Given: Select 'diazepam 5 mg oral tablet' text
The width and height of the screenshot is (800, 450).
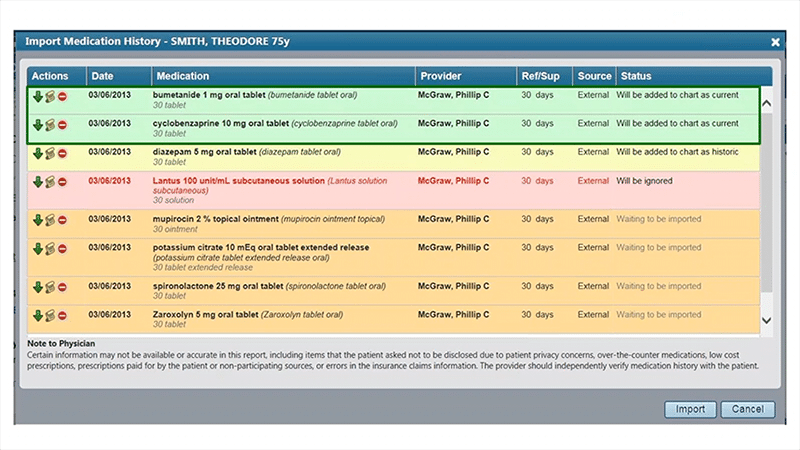Looking at the screenshot, I should [x=204, y=152].
